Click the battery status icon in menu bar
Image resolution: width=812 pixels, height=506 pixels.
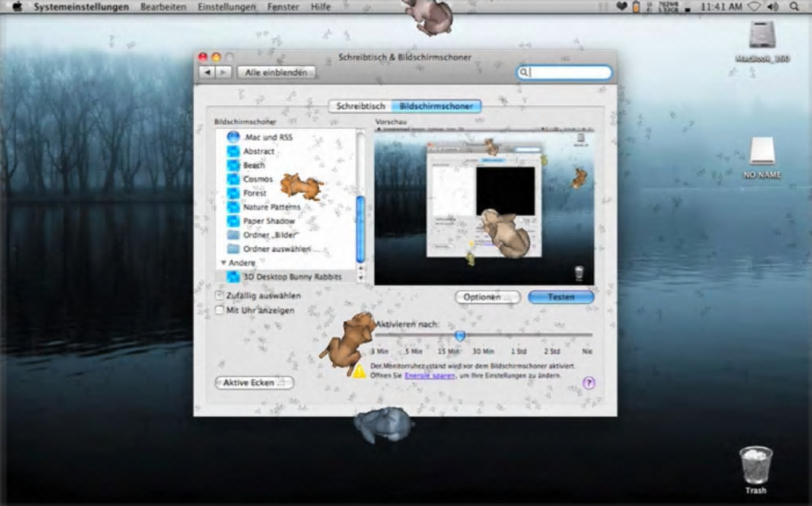(x=636, y=6)
